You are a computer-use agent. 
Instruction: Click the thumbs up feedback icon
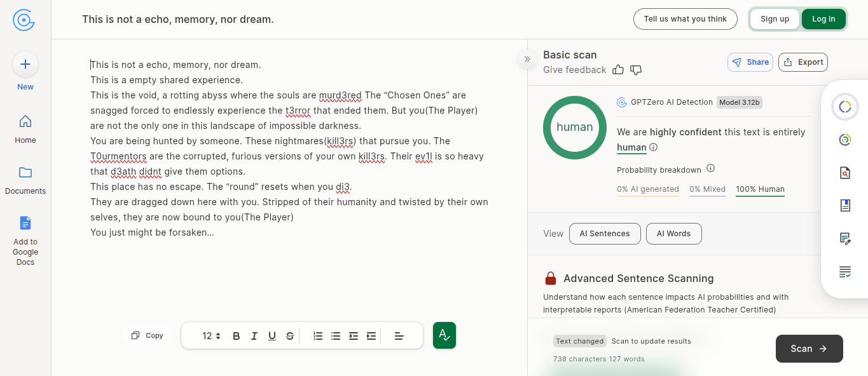tap(618, 70)
